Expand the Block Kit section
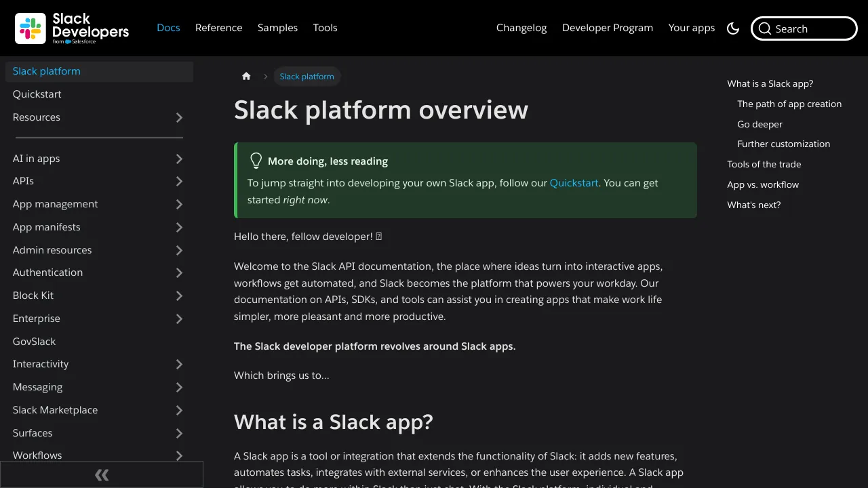This screenshot has width=868, height=488. [x=179, y=296]
